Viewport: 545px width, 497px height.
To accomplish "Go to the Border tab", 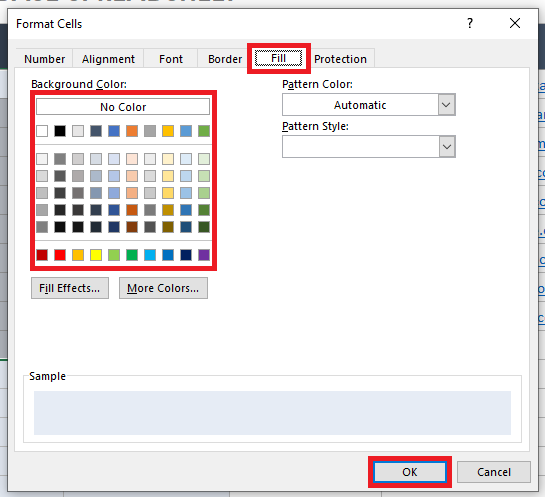I will click(x=225, y=59).
